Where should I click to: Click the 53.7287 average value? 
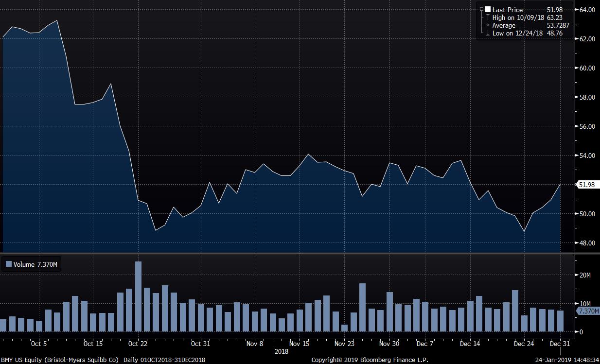557,25
